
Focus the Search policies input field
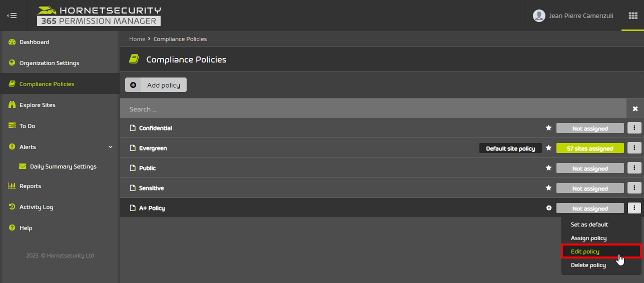(373, 108)
